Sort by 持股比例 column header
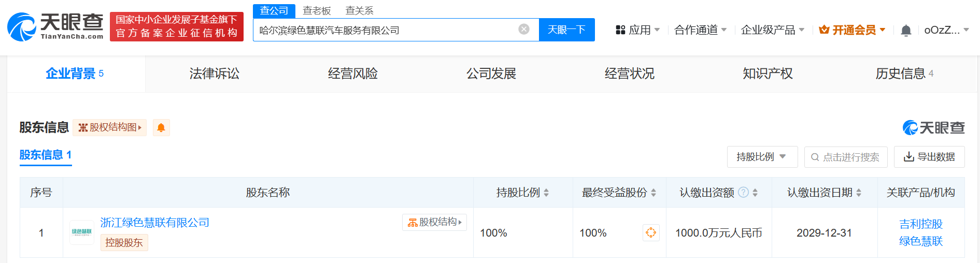The image size is (980, 263). (x=522, y=193)
